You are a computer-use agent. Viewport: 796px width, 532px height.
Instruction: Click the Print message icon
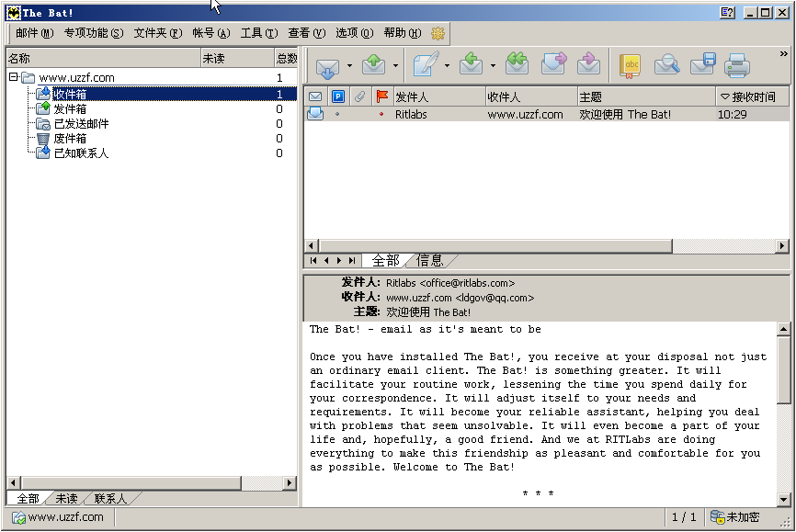click(x=737, y=65)
